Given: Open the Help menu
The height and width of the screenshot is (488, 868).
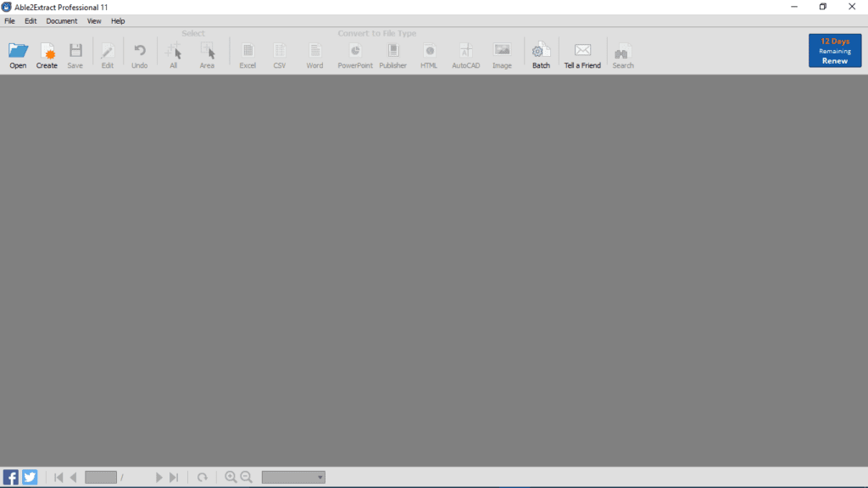Looking at the screenshot, I should click(x=118, y=21).
